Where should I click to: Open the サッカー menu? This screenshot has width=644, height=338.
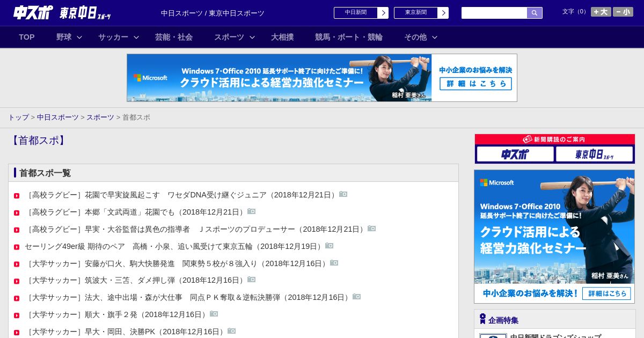coord(113,37)
